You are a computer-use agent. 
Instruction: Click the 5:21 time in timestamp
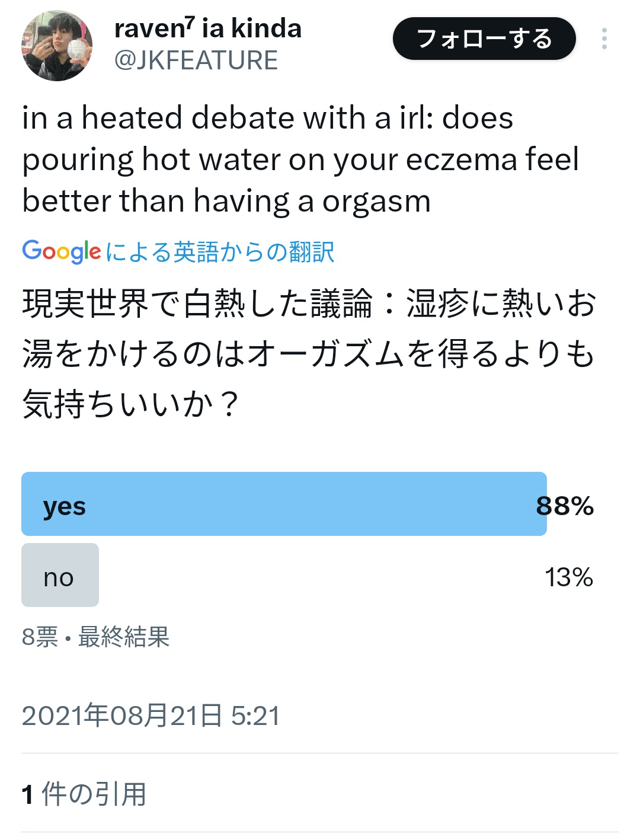[x=255, y=716]
